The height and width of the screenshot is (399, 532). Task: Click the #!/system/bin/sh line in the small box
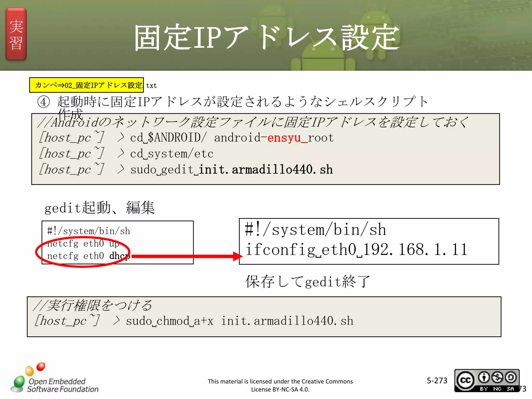tap(89, 231)
